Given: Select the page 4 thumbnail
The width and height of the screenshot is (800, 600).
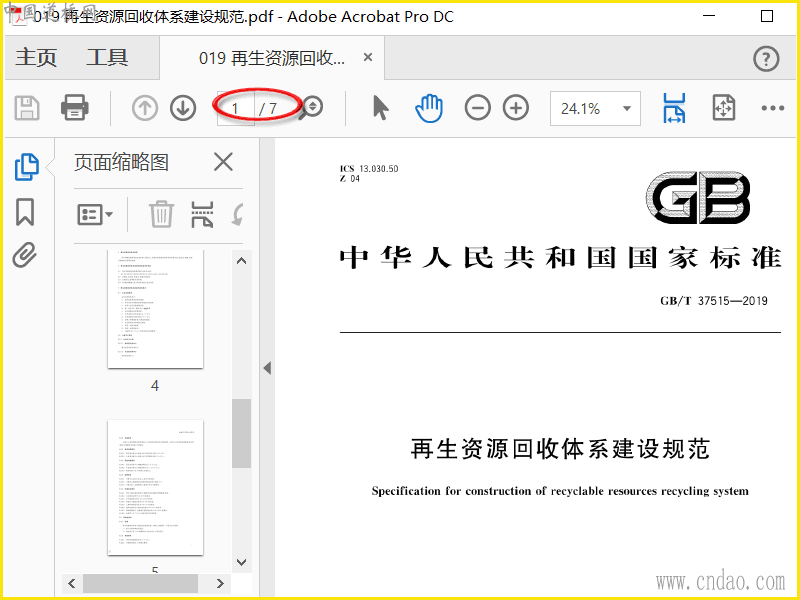Looking at the screenshot, I should pyautogui.click(x=155, y=309).
